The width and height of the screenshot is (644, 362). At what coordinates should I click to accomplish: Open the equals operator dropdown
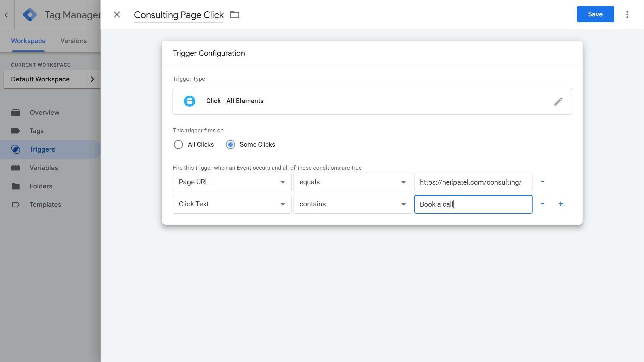point(353,182)
